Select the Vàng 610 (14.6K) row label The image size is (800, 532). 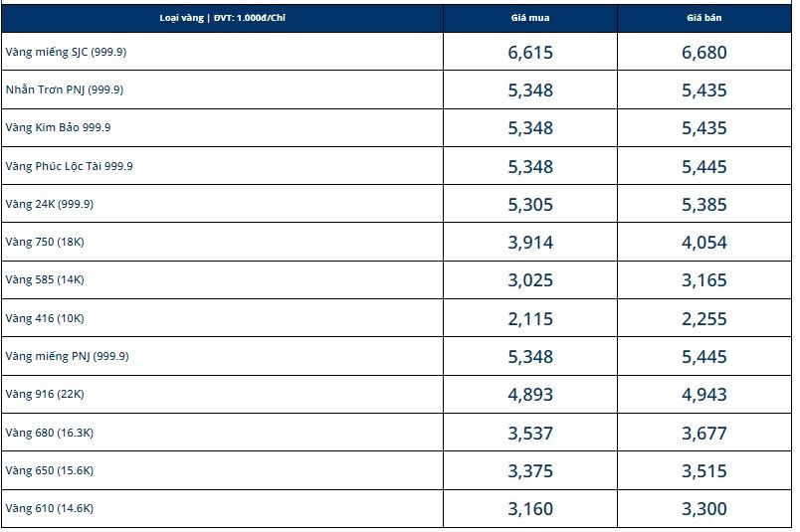click(49, 508)
